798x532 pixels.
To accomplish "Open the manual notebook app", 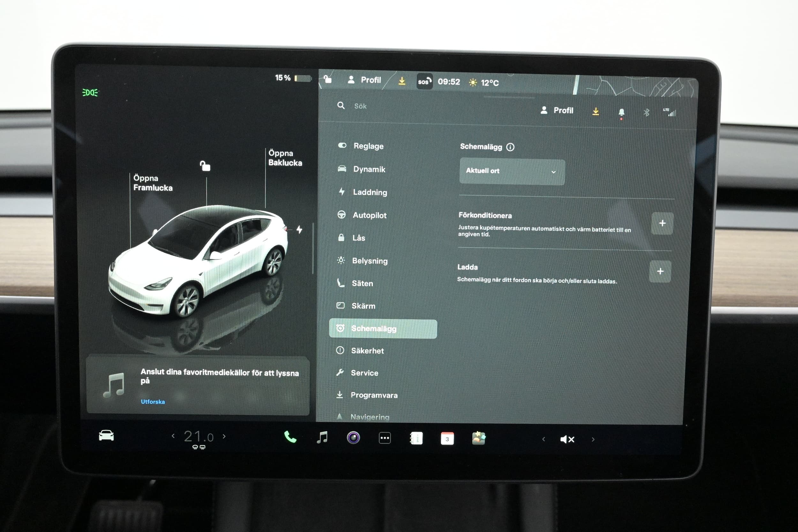I will click(x=416, y=438).
